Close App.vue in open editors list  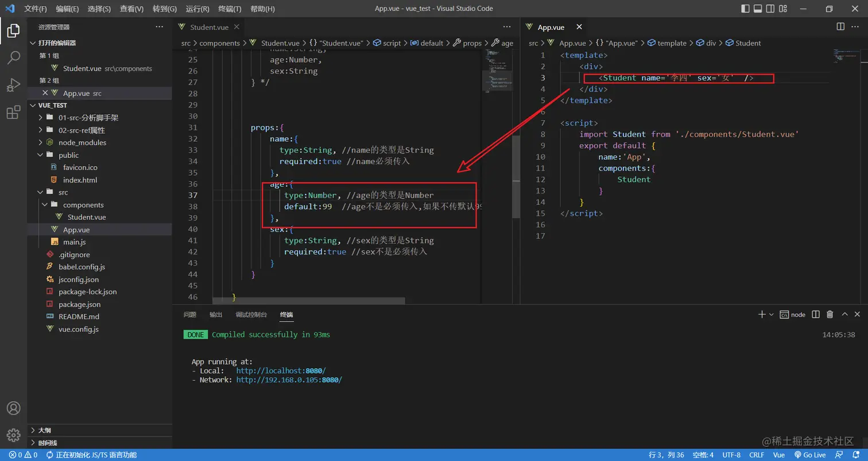click(45, 93)
